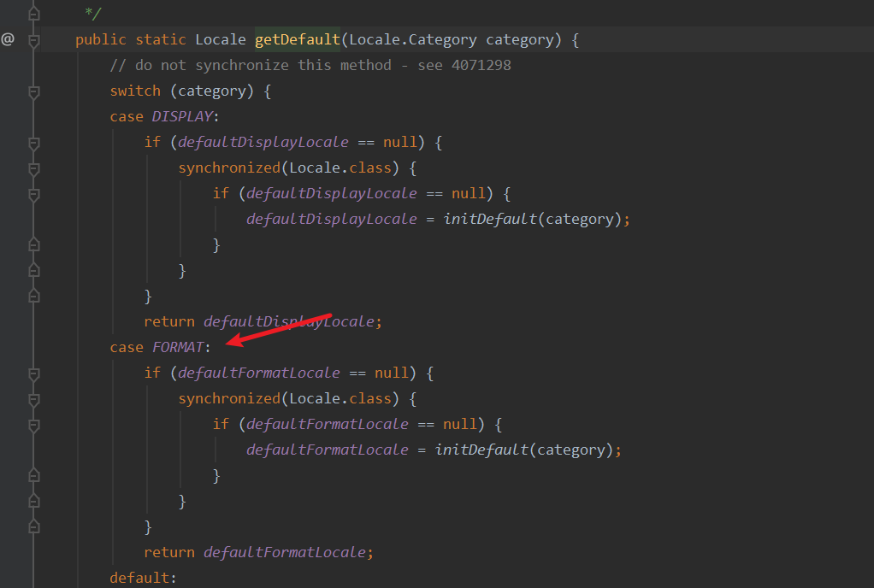Click 'null' in the outer defaultDisplayLocale check

click(x=399, y=142)
